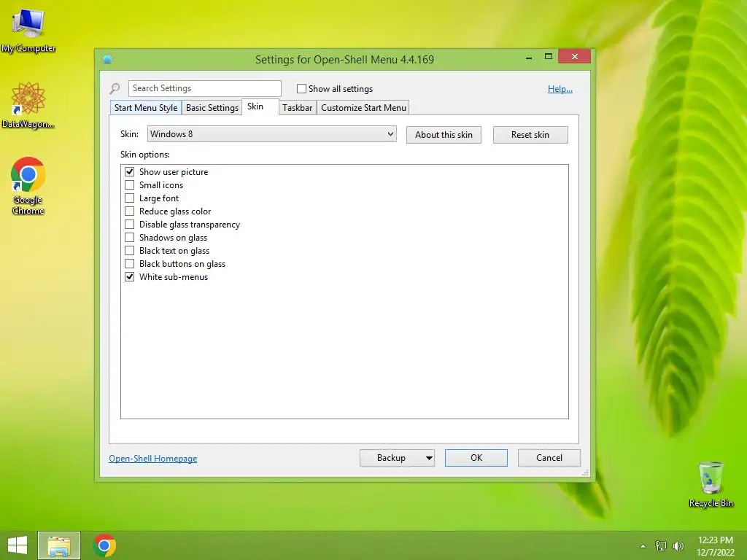Check Black buttons on glass
Image resolution: width=747 pixels, height=560 pixels.
click(x=130, y=263)
